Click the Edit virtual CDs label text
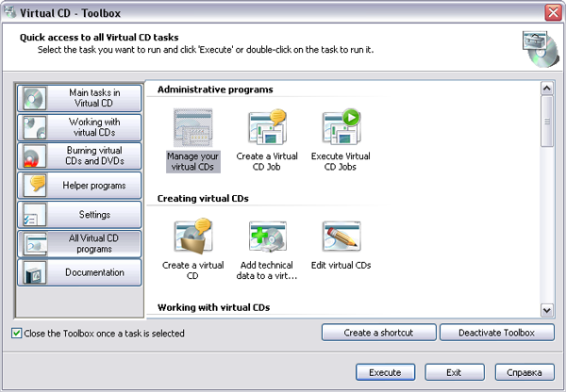Screen dimensions: 566x392 [x=341, y=265]
